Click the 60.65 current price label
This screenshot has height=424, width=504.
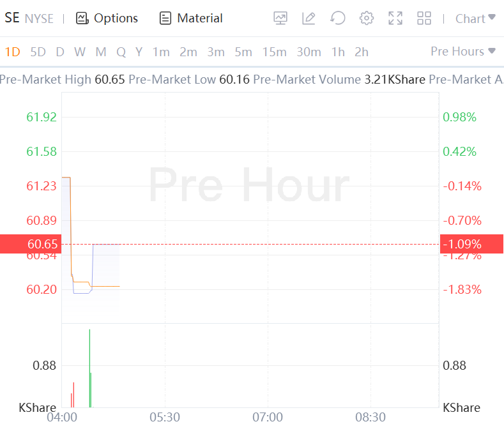point(42,244)
